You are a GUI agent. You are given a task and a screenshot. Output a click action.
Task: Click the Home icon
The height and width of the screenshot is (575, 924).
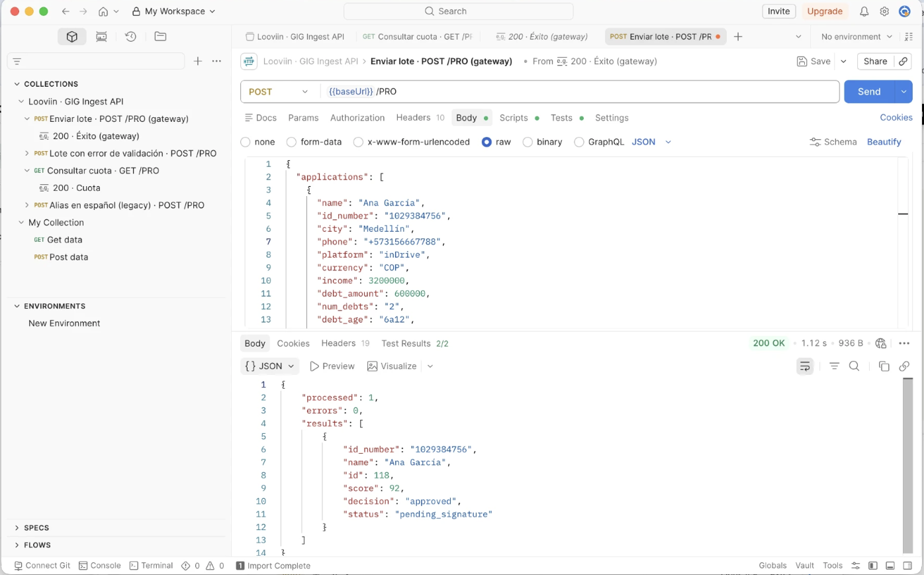click(103, 11)
